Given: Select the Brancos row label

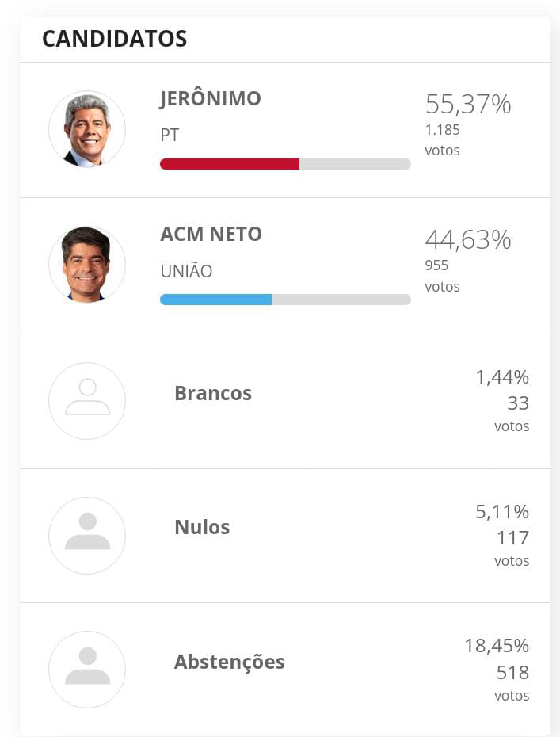Looking at the screenshot, I should [213, 393].
